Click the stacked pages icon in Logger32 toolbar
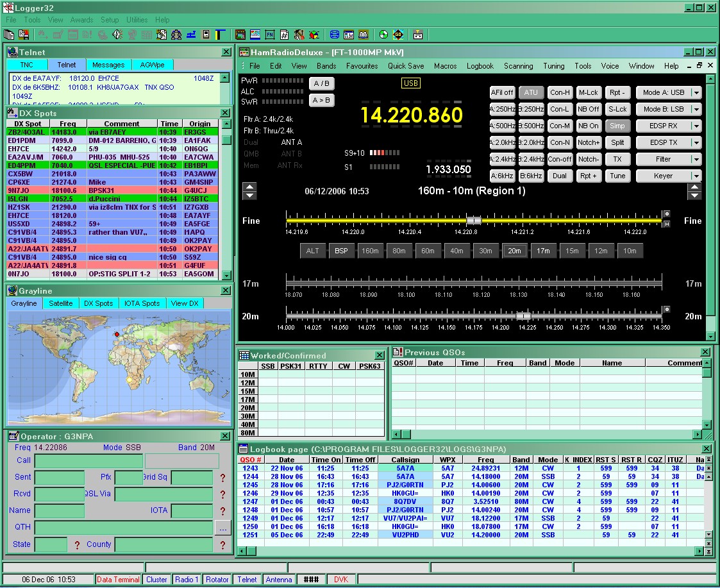Image resolution: width=720 pixels, height=588 pixels. (9, 35)
